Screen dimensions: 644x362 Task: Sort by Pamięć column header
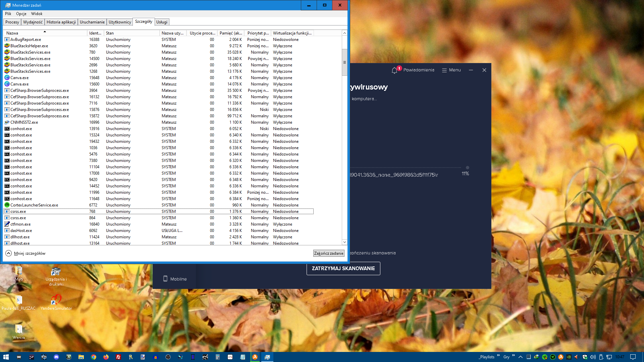231,33
